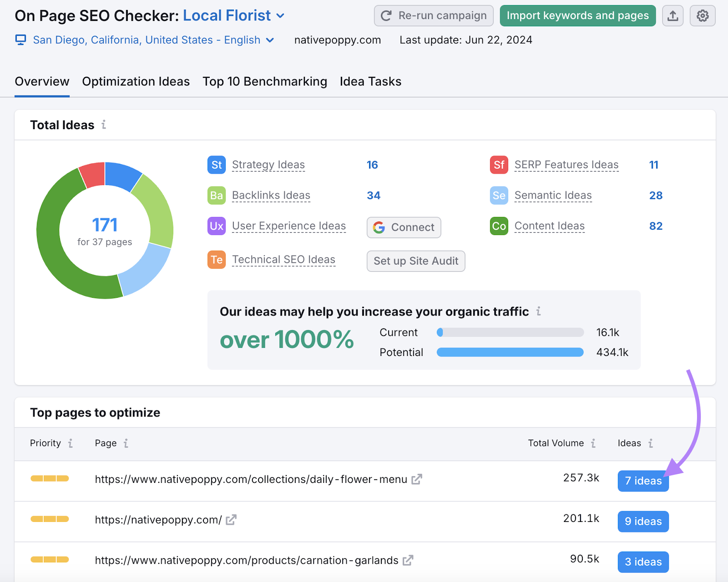Click the Potential traffic progress bar

pos(510,352)
